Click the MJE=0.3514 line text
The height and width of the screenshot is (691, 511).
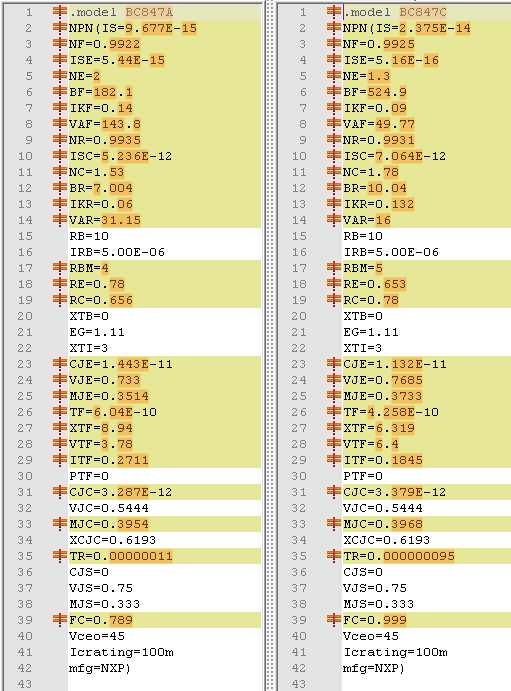pyautogui.click(x=109, y=396)
